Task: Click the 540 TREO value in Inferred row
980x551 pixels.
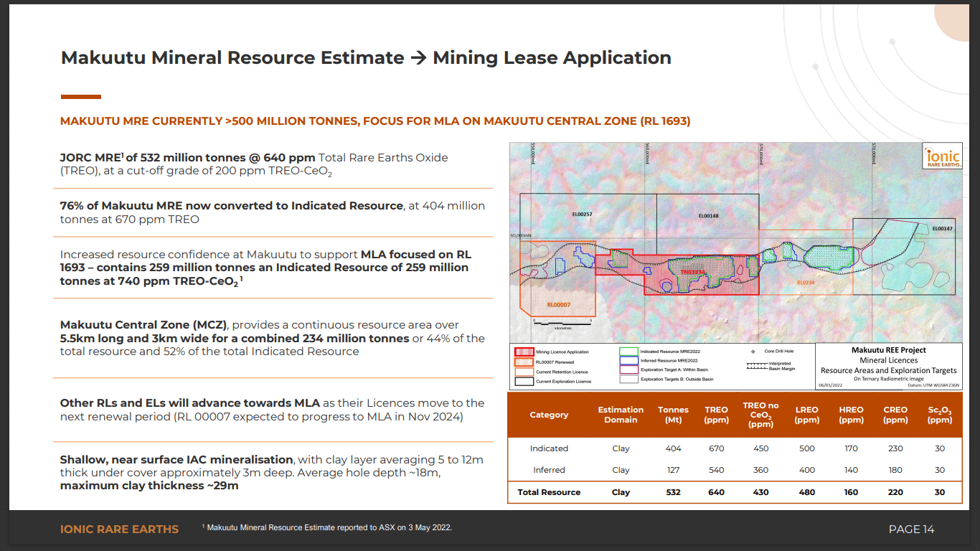Action: coord(716,470)
